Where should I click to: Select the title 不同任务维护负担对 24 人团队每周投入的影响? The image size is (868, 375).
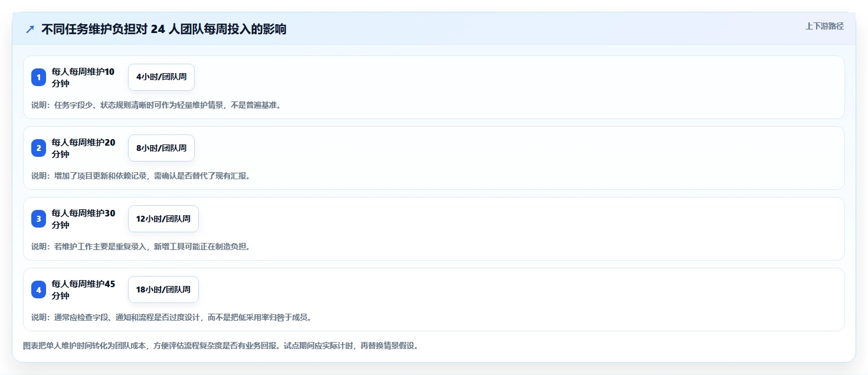pos(163,29)
